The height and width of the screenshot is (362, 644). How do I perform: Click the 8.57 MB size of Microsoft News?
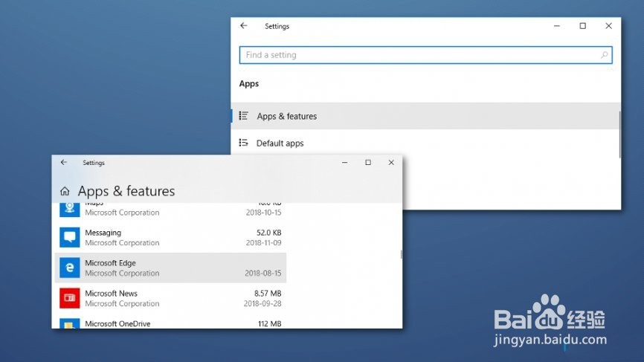pos(268,294)
